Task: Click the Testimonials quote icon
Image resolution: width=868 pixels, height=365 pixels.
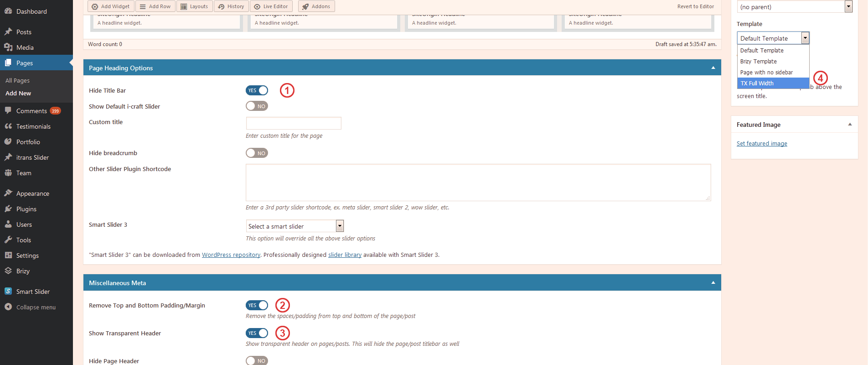Action: point(8,126)
